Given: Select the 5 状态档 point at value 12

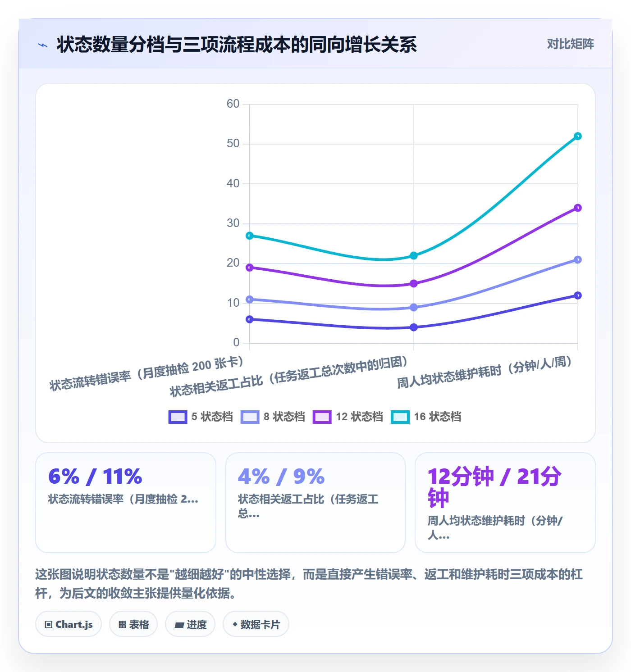Looking at the screenshot, I should pyautogui.click(x=578, y=295).
